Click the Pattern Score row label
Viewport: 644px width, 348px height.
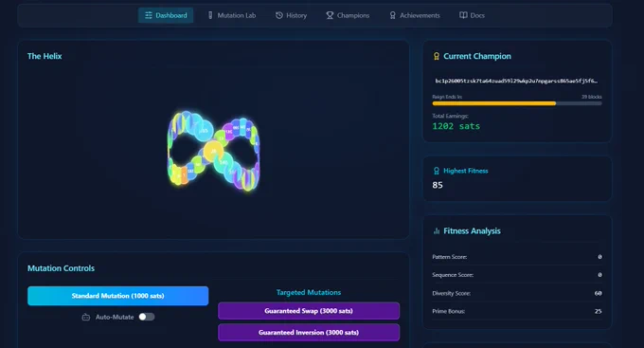(x=449, y=257)
